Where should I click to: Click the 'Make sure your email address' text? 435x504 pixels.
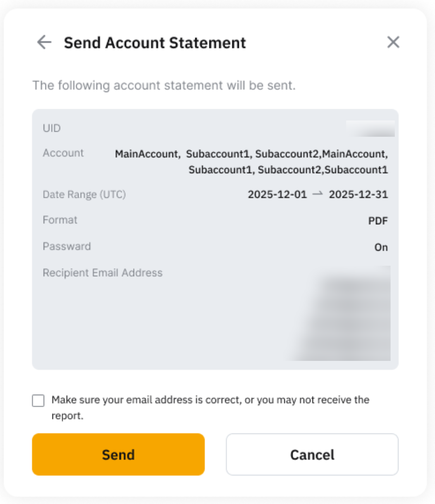click(x=210, y=400)
